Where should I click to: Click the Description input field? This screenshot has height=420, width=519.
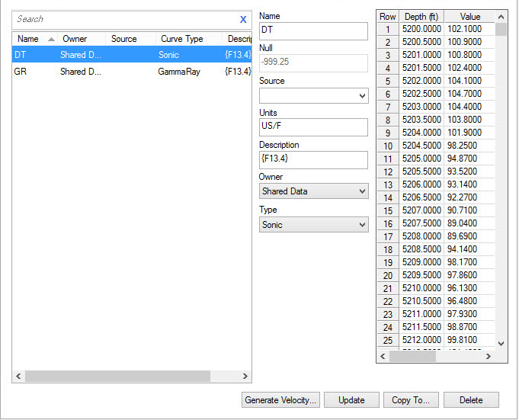tap(312, 159)
